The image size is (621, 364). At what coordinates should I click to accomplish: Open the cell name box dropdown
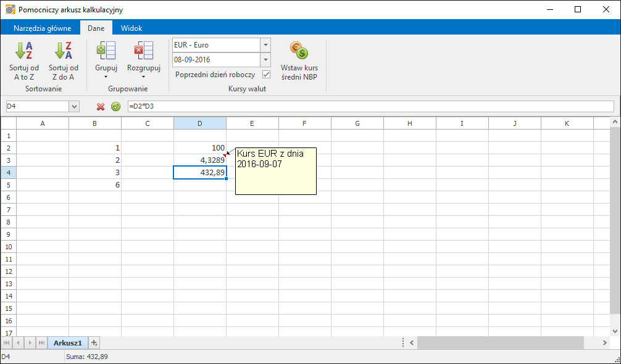tap(75, 107)
